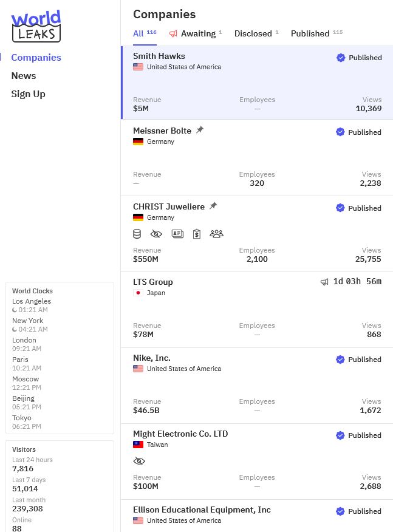Click the pin icon next to CHRIST Juweliere
This screenshot has height=532, width=393.
pyautogui.click(x=213, y=206)
